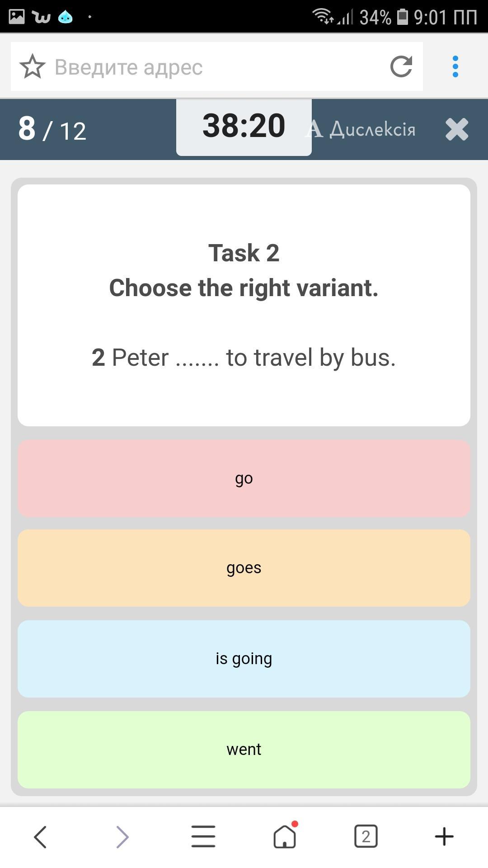
Task: Open the browser three-dot menu
Action: tap(455, 67)
